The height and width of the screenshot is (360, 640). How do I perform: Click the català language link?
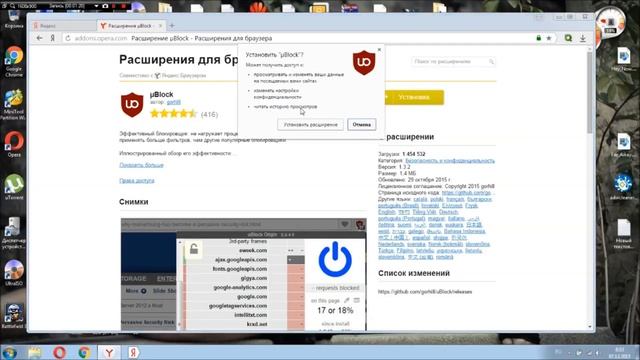(x=420, y=199)
